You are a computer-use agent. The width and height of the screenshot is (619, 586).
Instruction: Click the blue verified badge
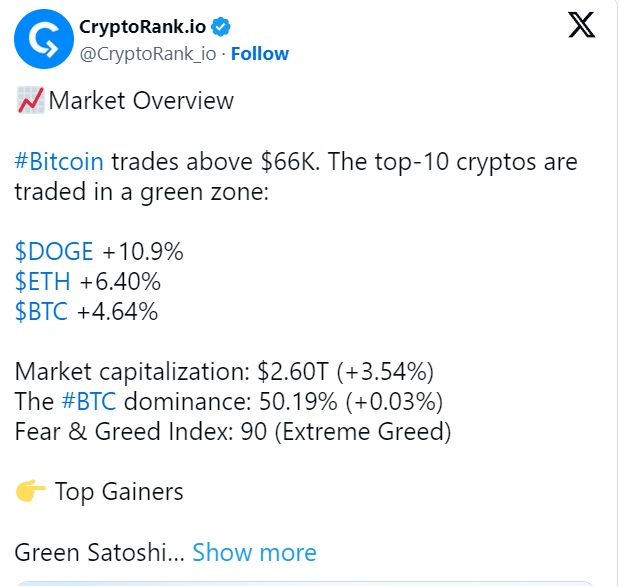pyautogui.click(x=221, y=27)
